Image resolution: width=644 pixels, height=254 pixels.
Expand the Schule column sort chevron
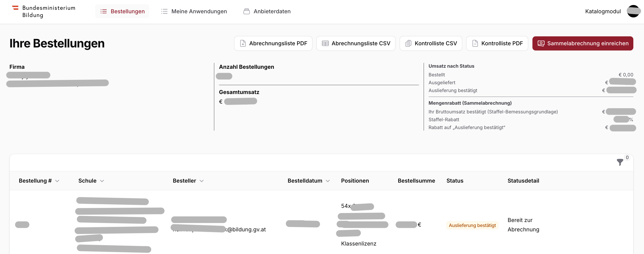(102, 181)
